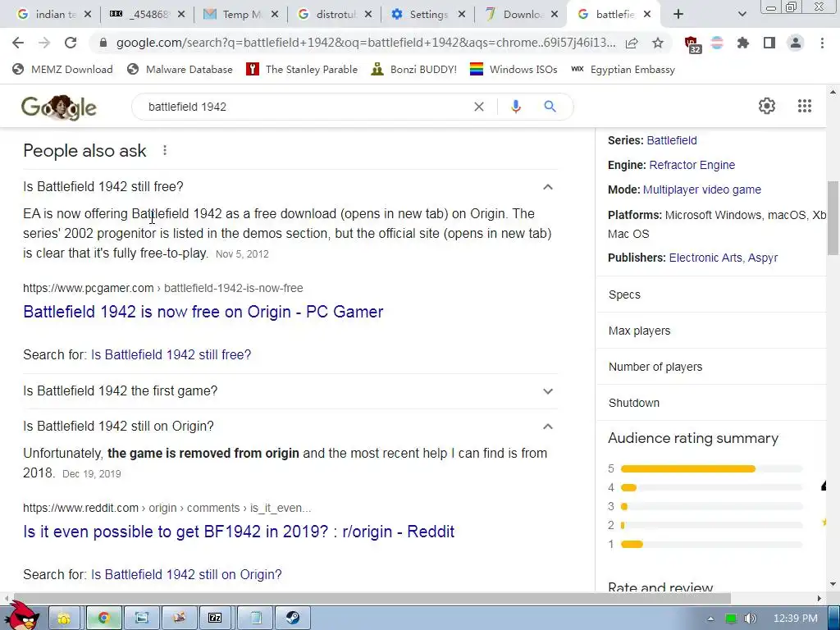The width and height of the screenshot is (840, 630).
Task: Search for 'Is Battlefield 1942 still free?' link
Action: point(171,354)
